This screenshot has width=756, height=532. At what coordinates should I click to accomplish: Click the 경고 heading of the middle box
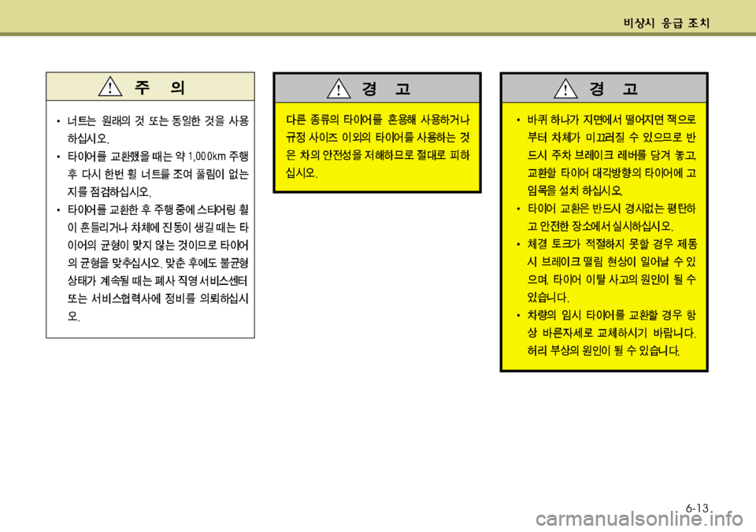(386, 89)
